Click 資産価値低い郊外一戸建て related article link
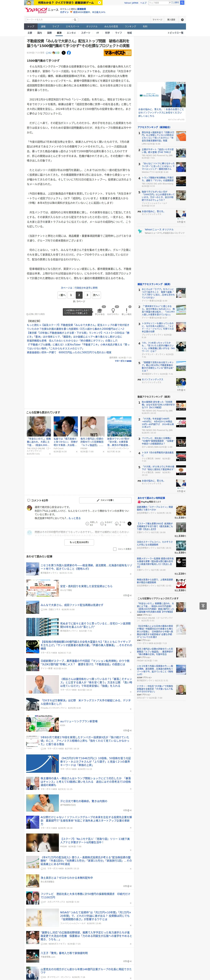 pyautogui.click(x=69, y=352)
